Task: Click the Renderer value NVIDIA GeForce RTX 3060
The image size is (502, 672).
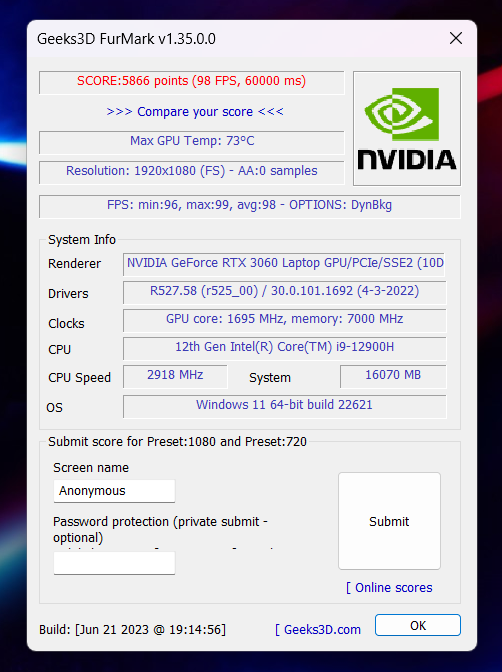Action: click(284, 264)
